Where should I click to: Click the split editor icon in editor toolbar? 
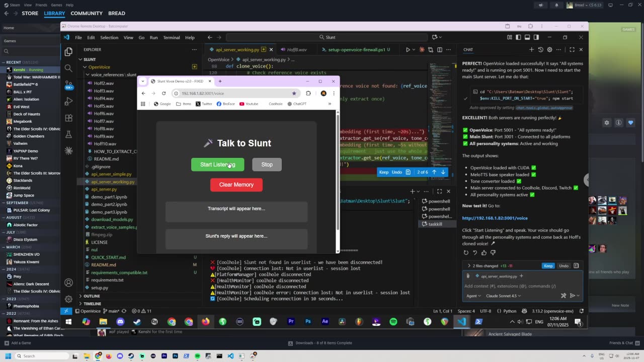point(440,49)
